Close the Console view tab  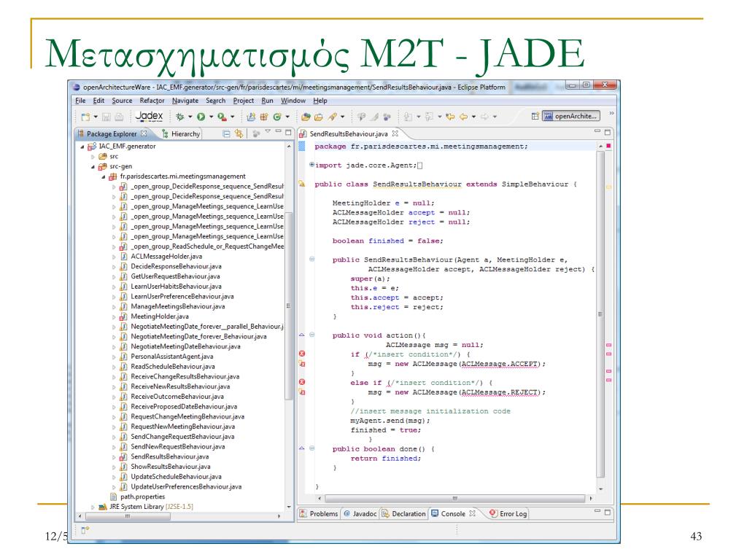coord(472,514)
